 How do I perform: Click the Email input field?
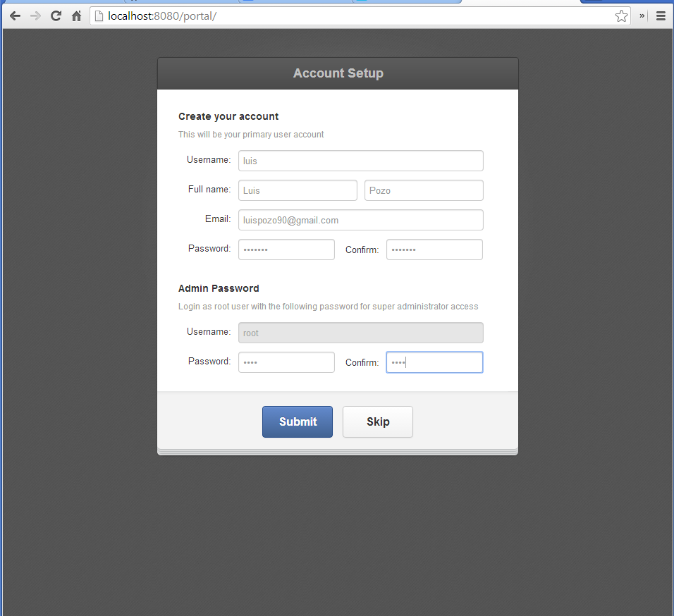(360, 220)
